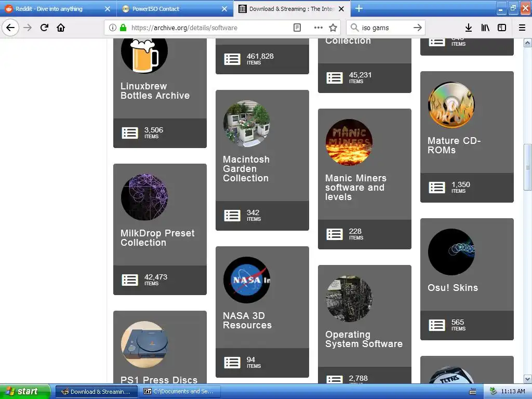Click the page scrollbar down arrow
This screenshot has width=532, height=399.
click(527, 379)
